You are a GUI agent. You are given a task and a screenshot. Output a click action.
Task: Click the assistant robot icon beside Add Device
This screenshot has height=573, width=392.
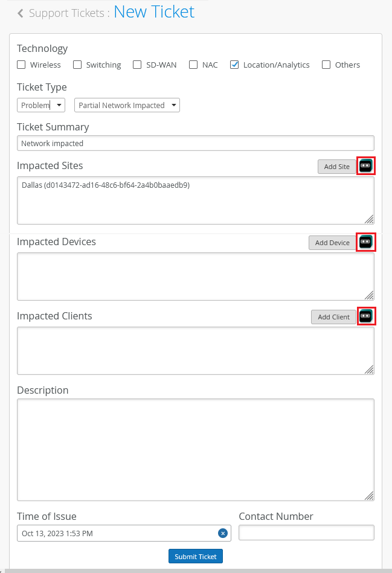[365, 242]
